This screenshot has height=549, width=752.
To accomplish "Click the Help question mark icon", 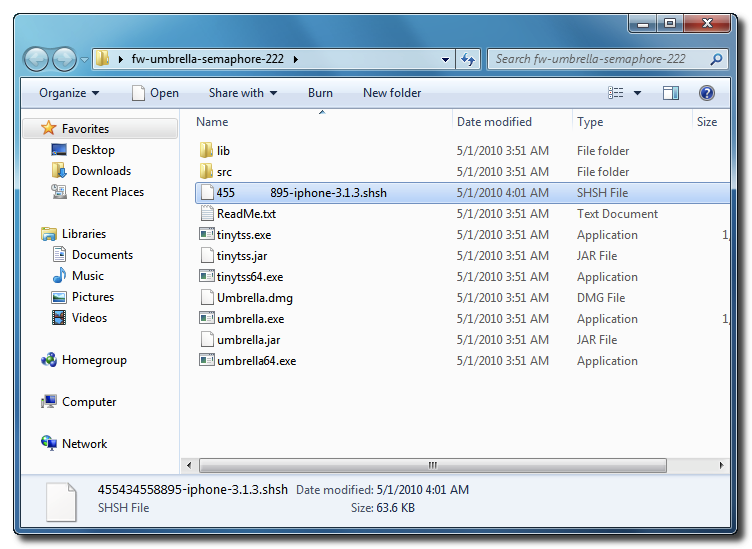I will pos(707,93).
